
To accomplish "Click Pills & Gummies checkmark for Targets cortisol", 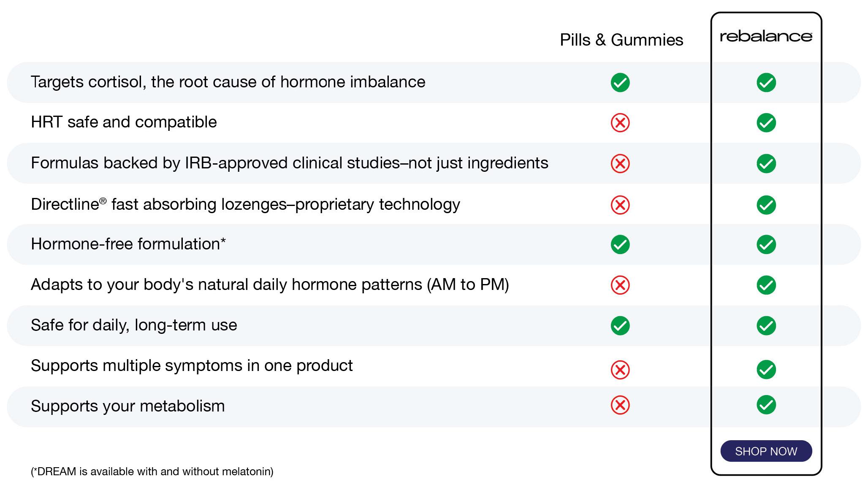I will point(620,82).
